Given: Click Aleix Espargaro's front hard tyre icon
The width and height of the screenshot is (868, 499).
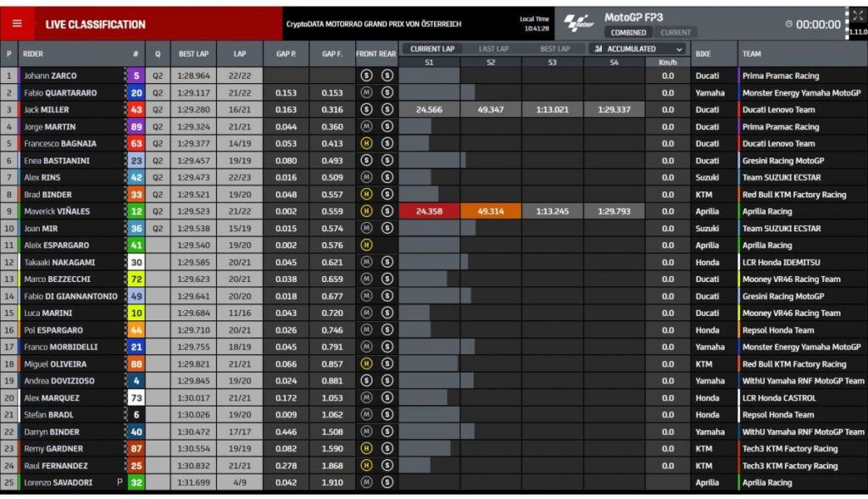Looking at the screenshot, I should (x=366, y=245).
